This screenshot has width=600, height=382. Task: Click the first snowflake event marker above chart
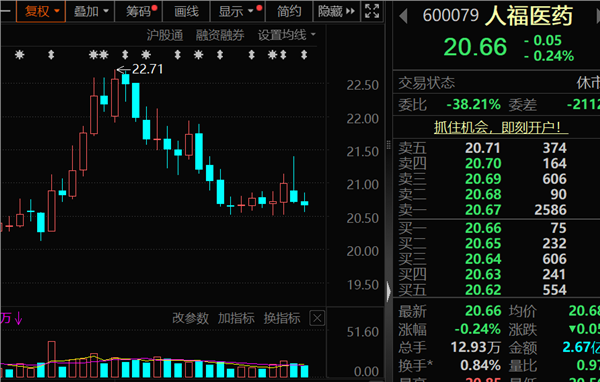(20, 55)
